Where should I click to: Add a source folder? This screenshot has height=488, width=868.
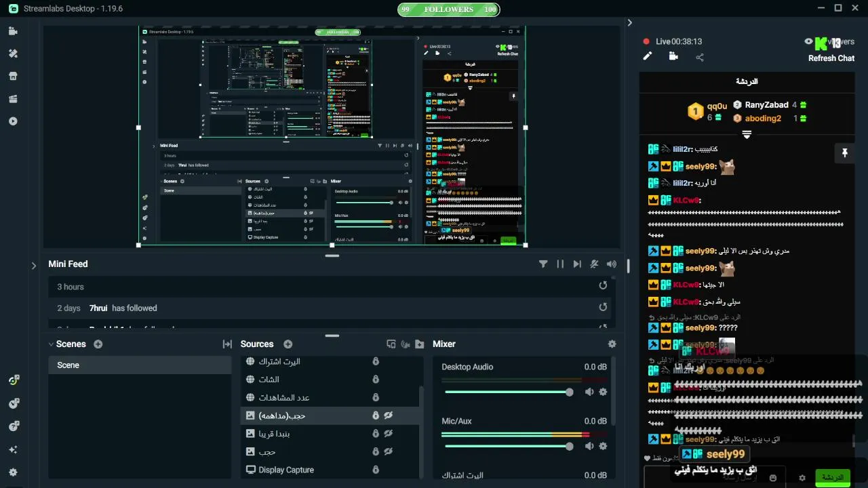(x=420, y=344)
